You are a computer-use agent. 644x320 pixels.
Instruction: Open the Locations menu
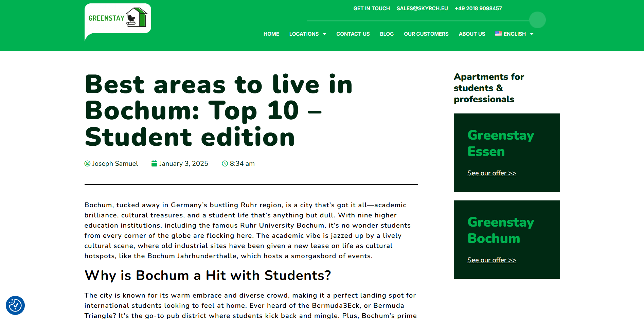(x=304, y=34)
